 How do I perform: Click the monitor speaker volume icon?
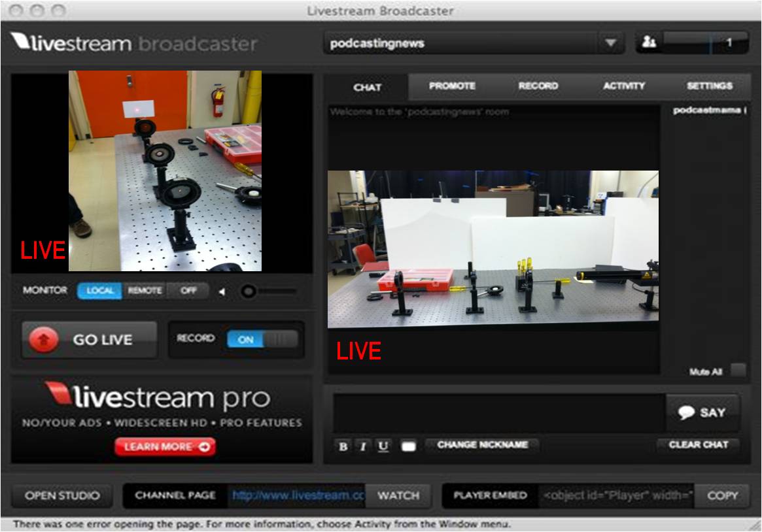[x=222, y=291]
